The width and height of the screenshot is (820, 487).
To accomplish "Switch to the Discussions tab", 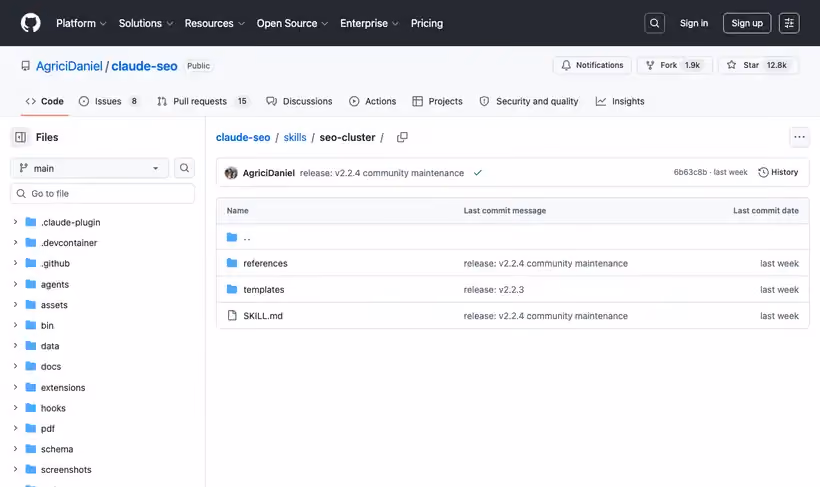I will [x=299, y=101].
